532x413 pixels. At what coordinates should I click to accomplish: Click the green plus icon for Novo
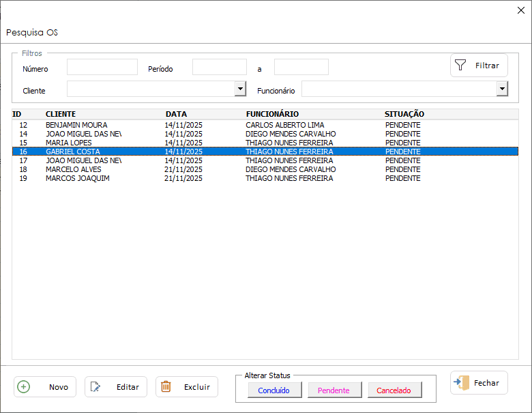(24, 387)
